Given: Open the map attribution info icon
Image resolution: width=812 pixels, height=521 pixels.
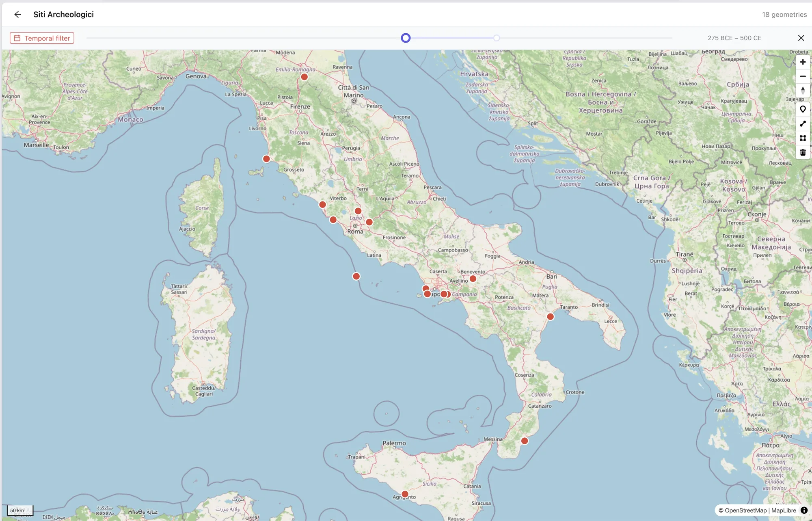Looking at the screenshot, I should tap(804, 510).
